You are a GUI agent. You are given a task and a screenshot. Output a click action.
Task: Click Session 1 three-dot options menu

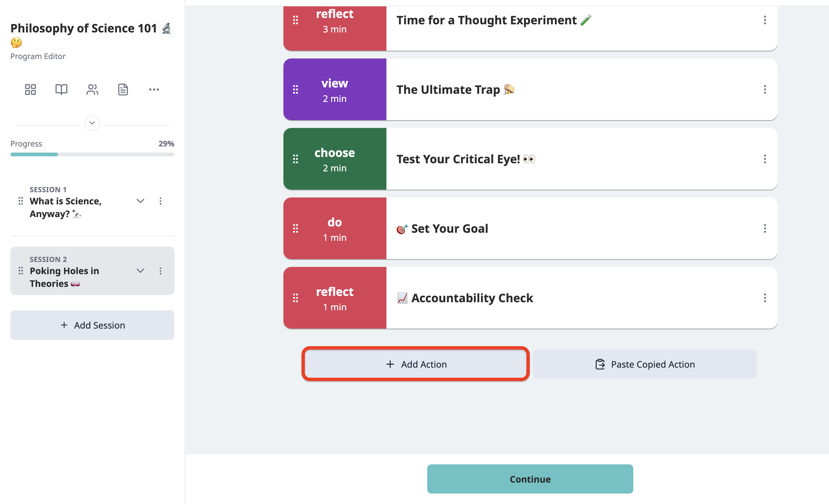coord(160,201)
